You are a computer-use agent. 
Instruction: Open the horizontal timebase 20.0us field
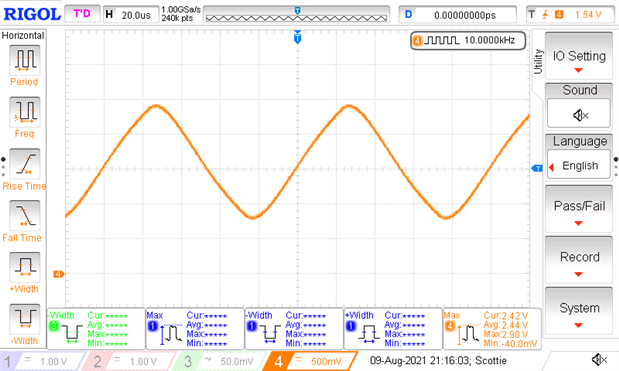click(x=131, y=15)
